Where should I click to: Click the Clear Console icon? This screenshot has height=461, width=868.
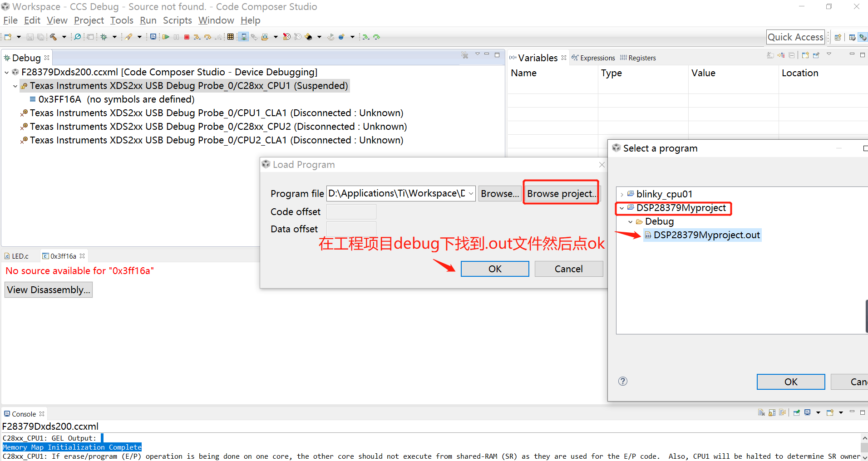761,412
